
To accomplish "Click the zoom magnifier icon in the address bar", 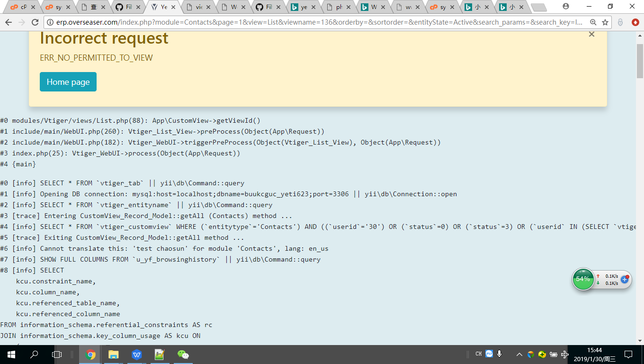I will tap(593, 22).
